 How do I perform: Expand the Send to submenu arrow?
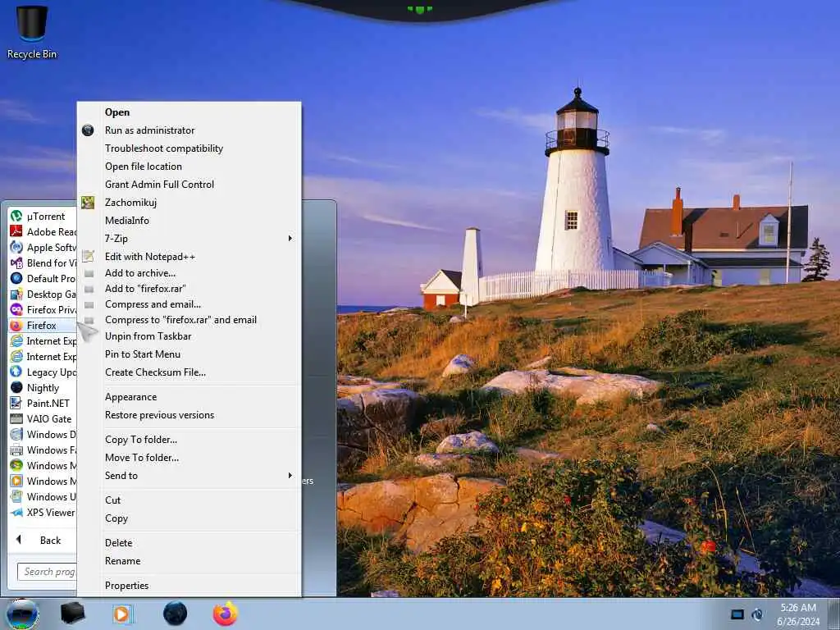290,476
